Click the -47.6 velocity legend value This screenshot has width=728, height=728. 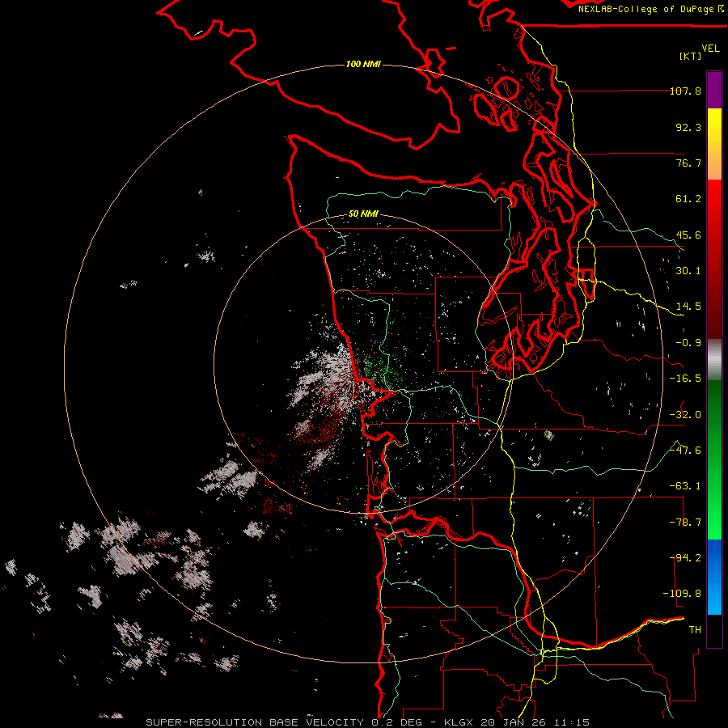tap(685, 451)
